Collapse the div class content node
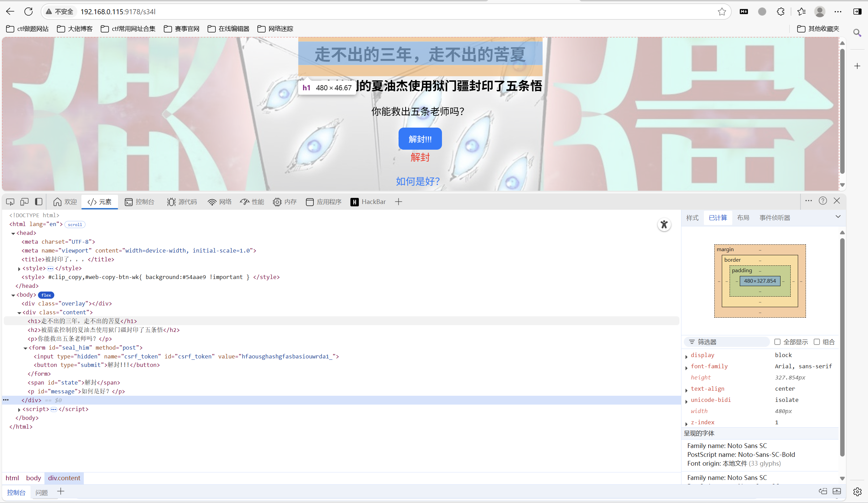868x503 pixels. click(x=19, y=313)
